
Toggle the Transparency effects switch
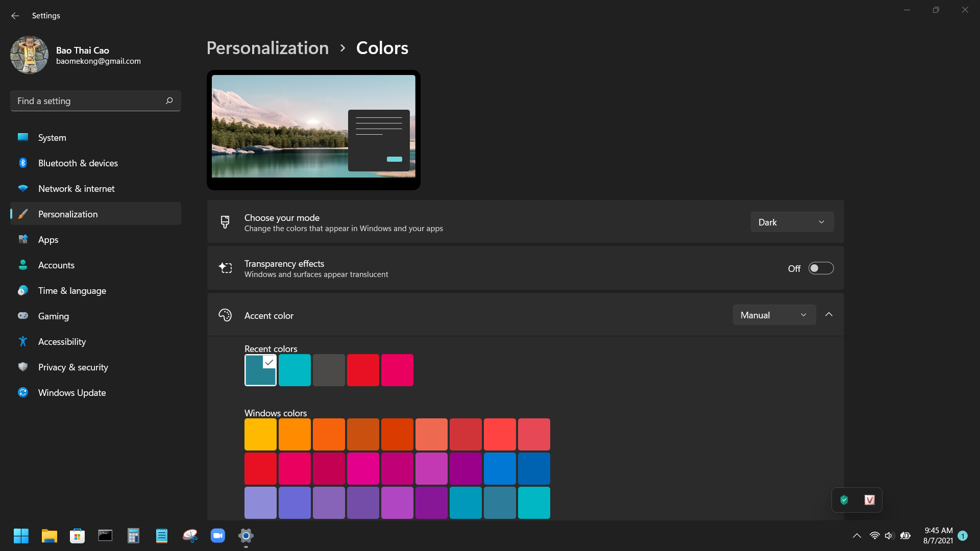[x=821, y=268]
